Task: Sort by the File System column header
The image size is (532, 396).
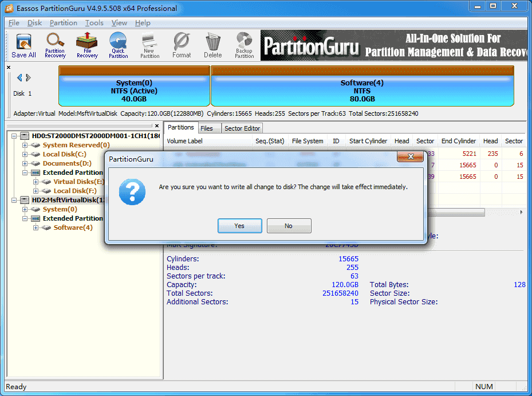Action: click(308, 141)
